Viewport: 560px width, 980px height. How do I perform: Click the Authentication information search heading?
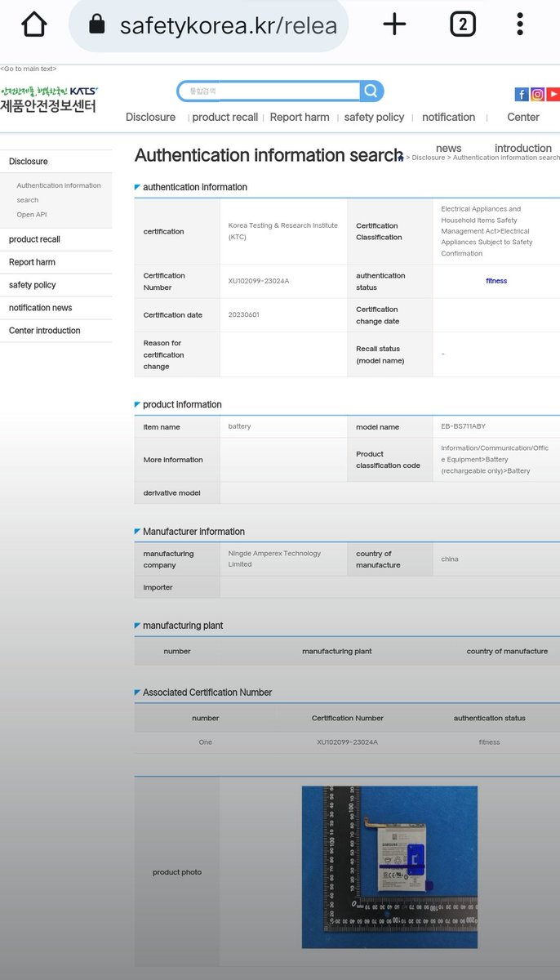(269, 155)
